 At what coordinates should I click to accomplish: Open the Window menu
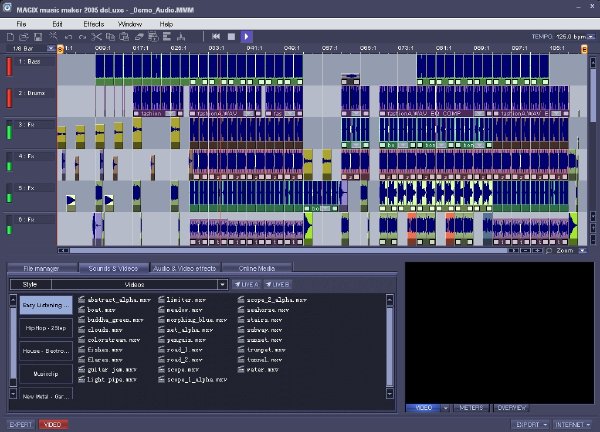130,24
